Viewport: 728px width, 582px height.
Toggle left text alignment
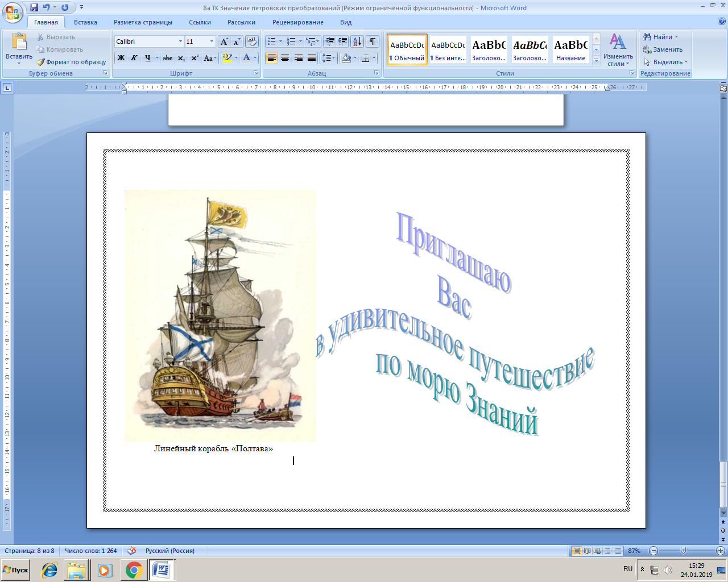[x=271, y=58]
